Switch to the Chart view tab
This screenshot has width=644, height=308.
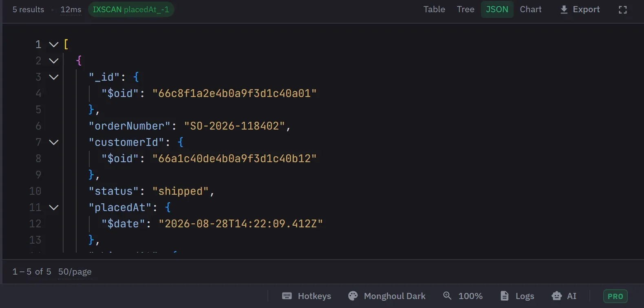(531, 9)
